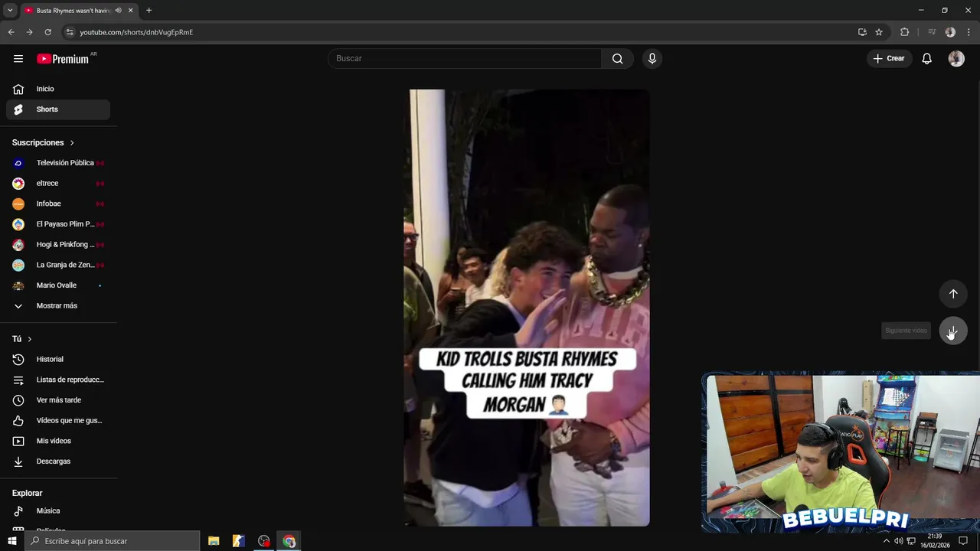980x551 pixels.
Task: Click the search magnifier button
Action: [617, 58]
